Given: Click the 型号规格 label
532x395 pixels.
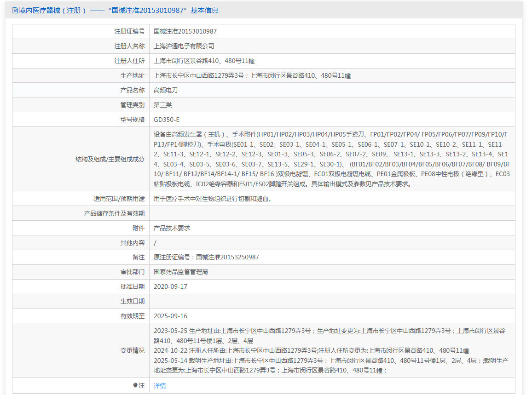Looking at the screenshot, I should tap(133, 120).
